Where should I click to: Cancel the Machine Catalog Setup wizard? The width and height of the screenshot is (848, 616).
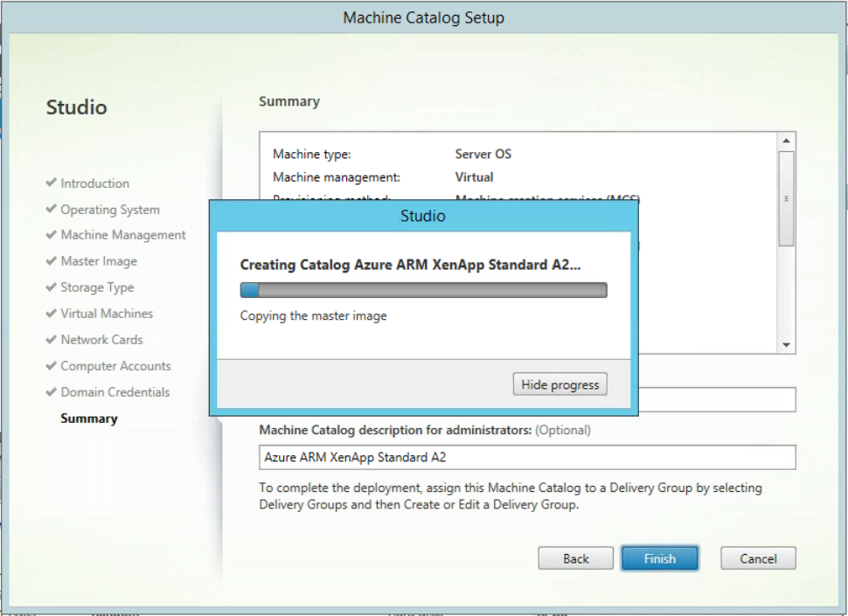pos(758,558)
